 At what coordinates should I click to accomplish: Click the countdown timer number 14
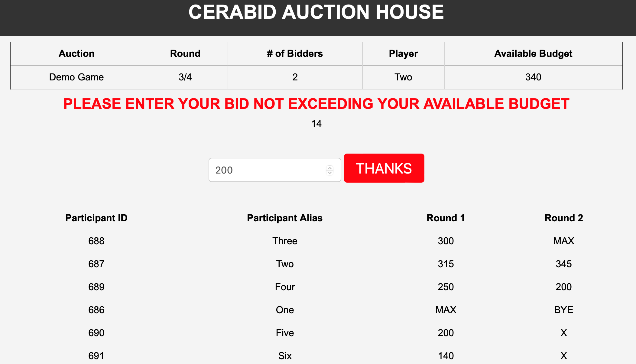[x=316, y=124]
